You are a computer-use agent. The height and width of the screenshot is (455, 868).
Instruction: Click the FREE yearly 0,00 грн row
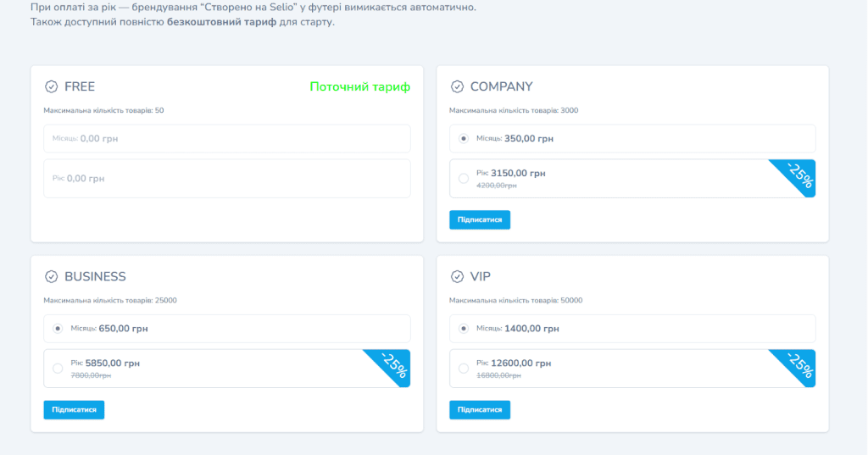point(226,179)
